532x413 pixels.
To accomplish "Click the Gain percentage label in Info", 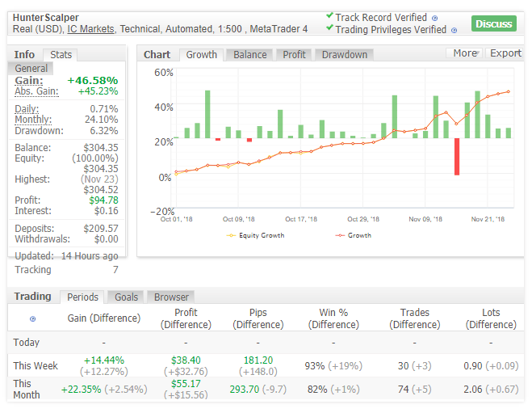I will coord(28,81).
